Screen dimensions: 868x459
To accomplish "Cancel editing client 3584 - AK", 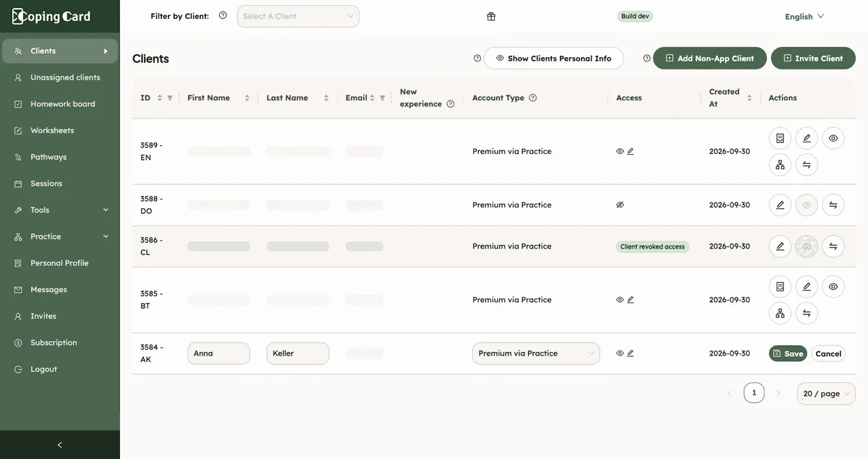I will pos(828,353).
